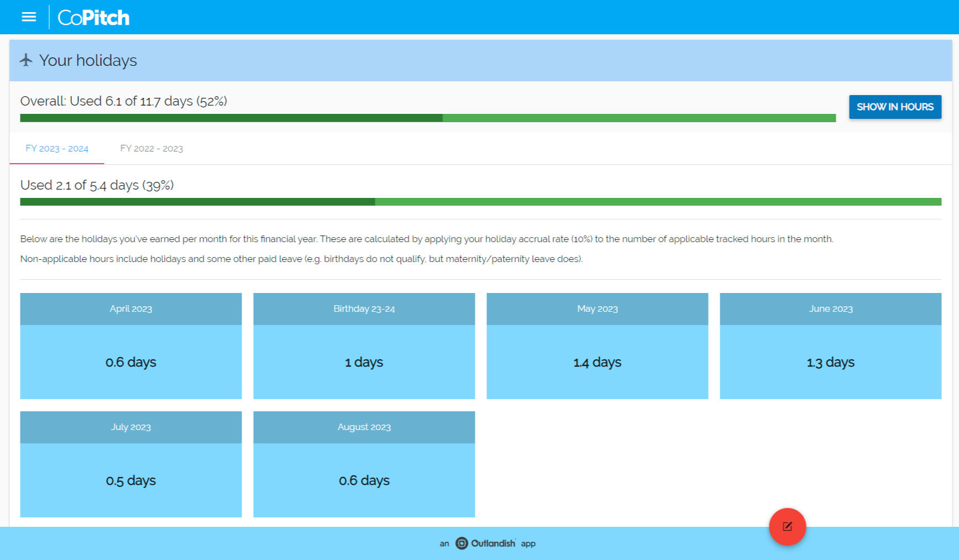Click the financial year usage progress bar

click(x=480, y=202)
